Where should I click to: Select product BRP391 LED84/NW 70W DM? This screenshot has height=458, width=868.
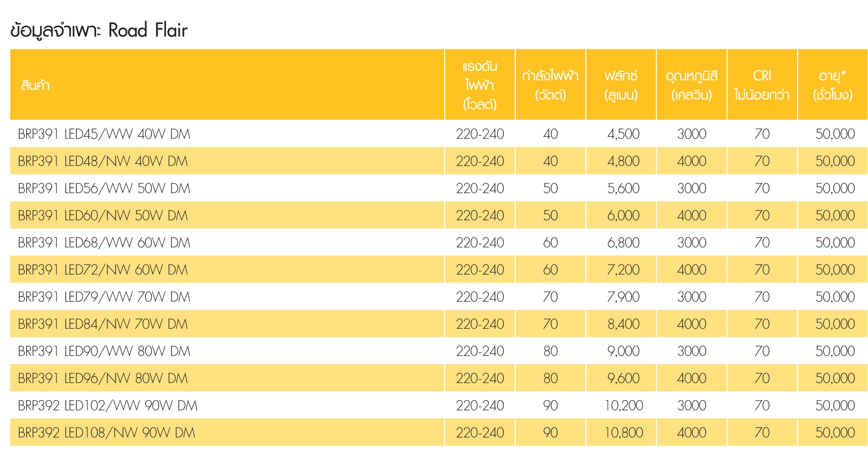[103, 324]
